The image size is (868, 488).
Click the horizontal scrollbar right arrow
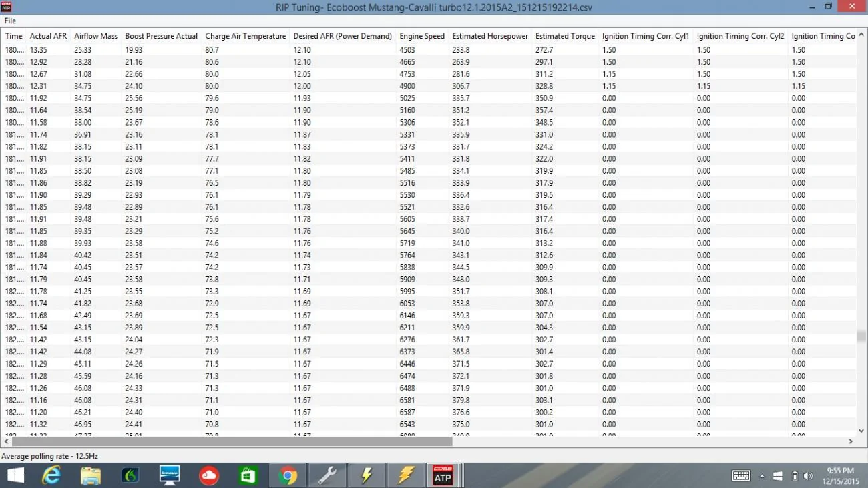[x=851, y=441]
